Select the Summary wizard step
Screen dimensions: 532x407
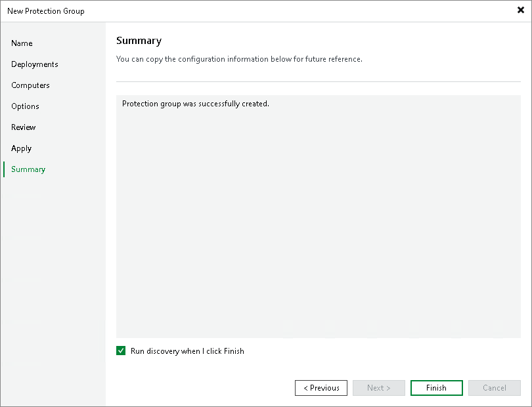click(x=28, y=169)
